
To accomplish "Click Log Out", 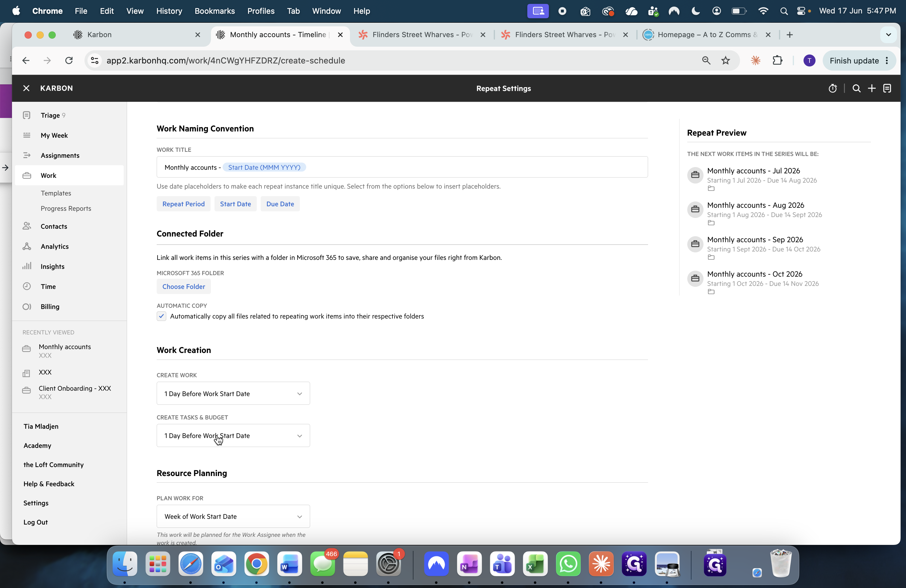I will [36, 522].
